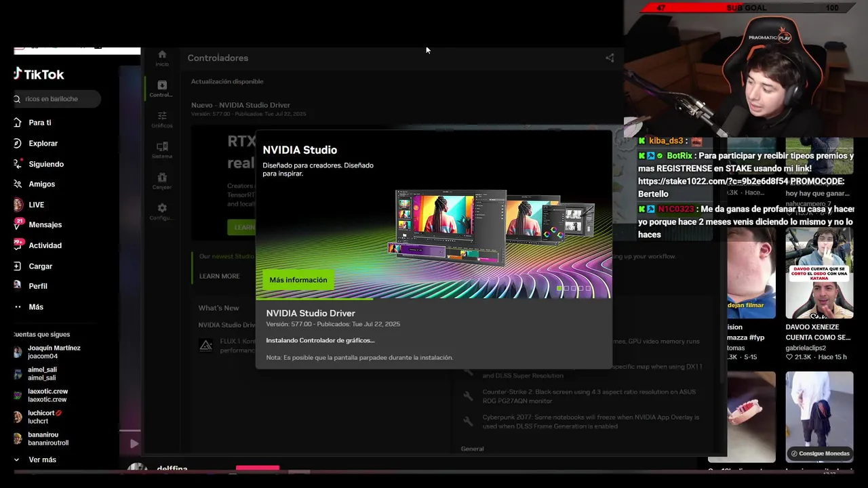Screen dimensions: 868x488
Task: Click Cyberpunk 2077 notebooks freeze issue text
Action: coord(591,422)
